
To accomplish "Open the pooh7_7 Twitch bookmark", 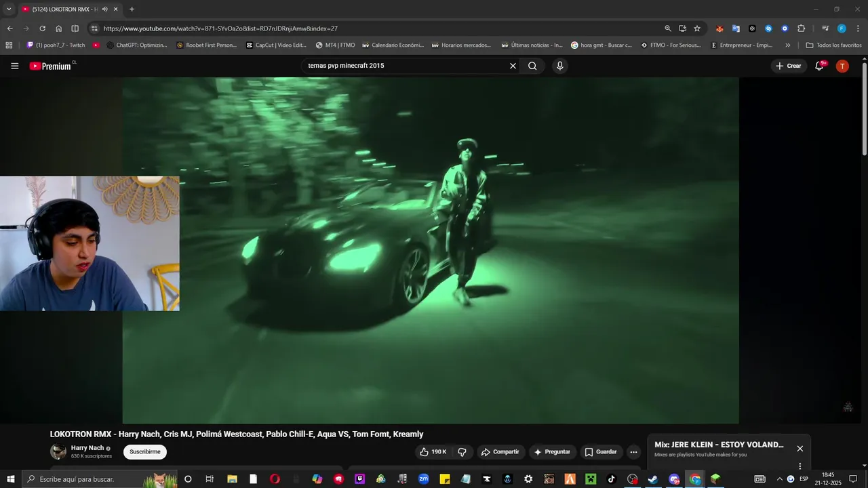I will pos(56,45).
